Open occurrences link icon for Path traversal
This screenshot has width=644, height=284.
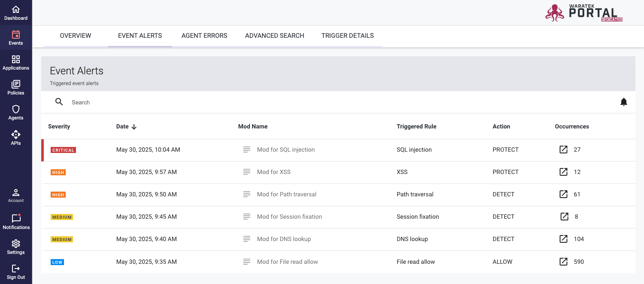click(563, 194)
